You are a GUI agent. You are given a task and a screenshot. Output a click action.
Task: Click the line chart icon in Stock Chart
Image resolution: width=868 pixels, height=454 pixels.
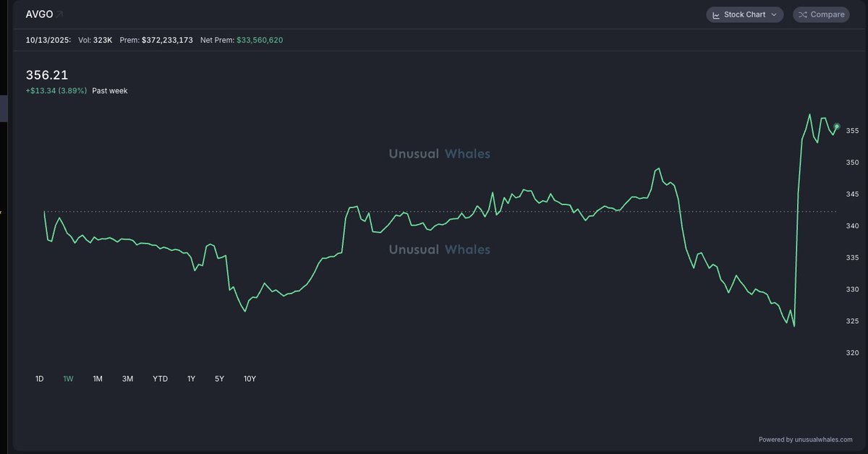click(716, 14)
